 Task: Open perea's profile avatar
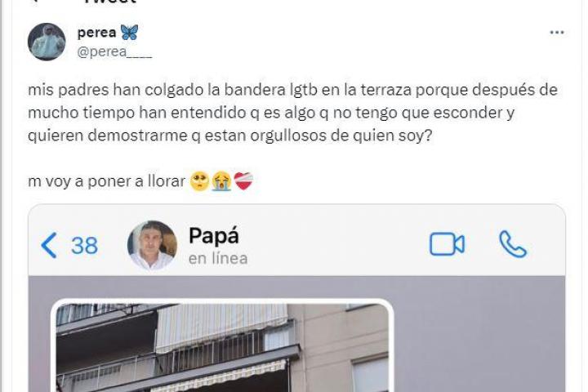point(47,42)
